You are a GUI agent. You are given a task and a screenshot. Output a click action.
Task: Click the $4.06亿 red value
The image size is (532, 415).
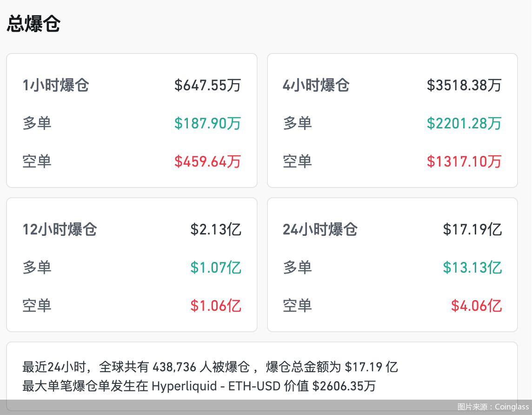point(476,306)
